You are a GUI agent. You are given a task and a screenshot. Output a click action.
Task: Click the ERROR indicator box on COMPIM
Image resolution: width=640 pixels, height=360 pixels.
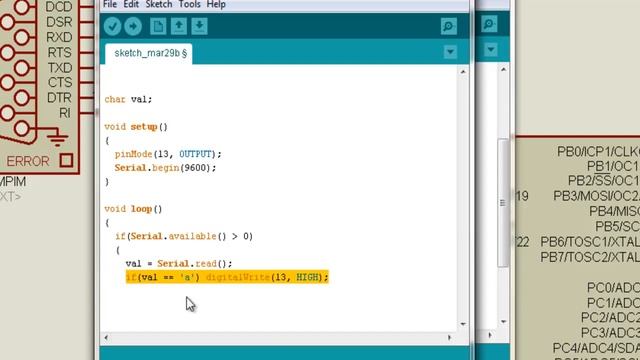[67, 161]
